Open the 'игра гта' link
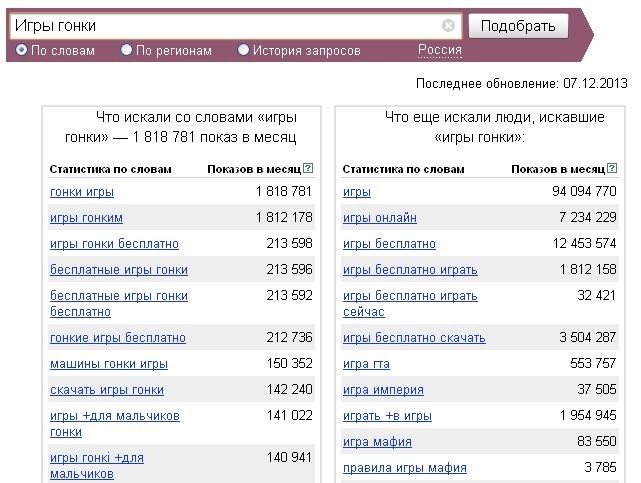 366,364
